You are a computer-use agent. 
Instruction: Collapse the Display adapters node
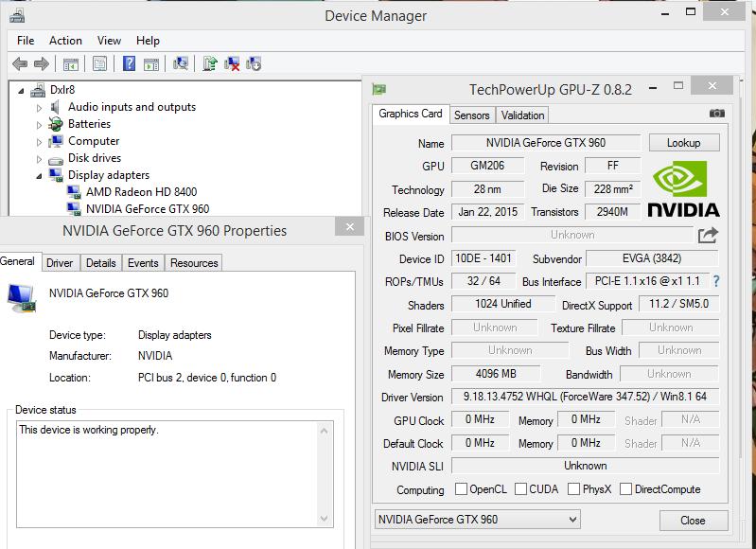point(39,176)
